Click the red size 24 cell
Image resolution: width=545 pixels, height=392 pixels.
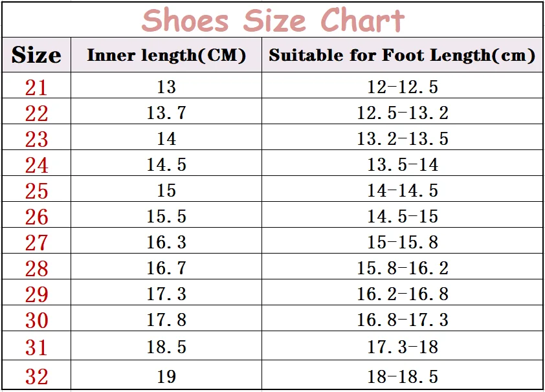click(36, 165)
